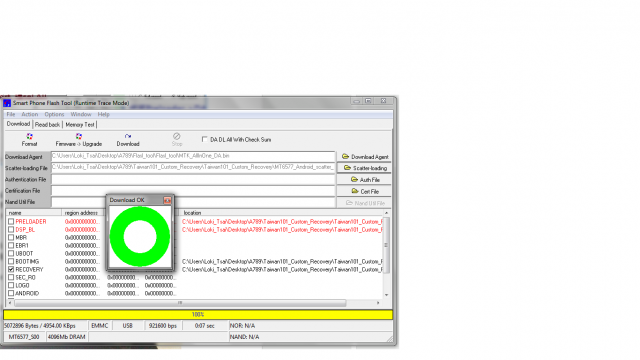Click the USB status bar cell
This screenshot has width=640, height=360.
pyautogui.click(x=127, y=326)
